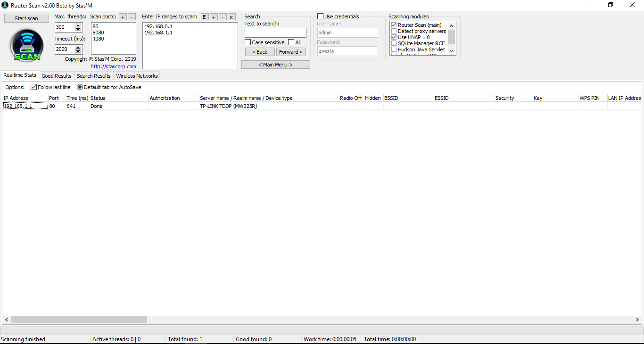
Task: Click the Forward search button
Action: click(x=291, y=52)
